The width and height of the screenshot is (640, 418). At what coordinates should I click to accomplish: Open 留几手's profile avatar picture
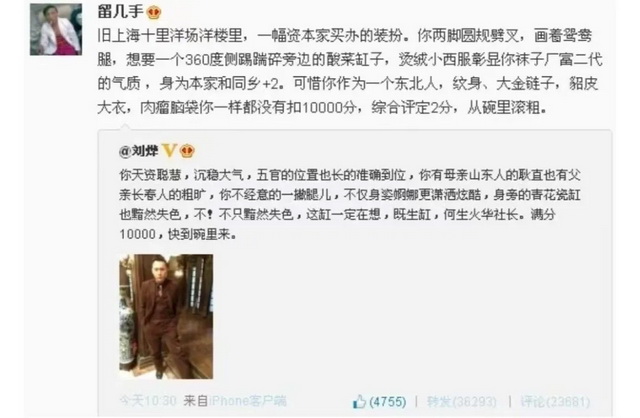pyautogui.click(x=56, y=29)
